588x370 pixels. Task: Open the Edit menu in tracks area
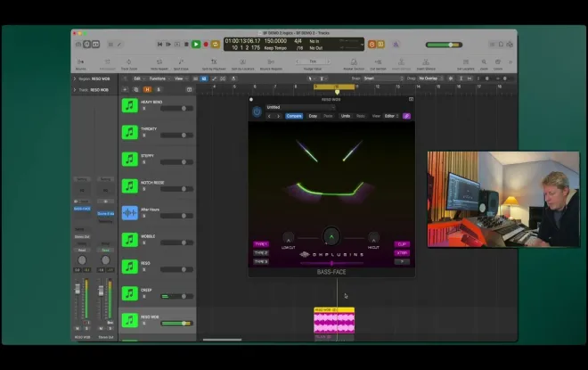pos(139,78)
